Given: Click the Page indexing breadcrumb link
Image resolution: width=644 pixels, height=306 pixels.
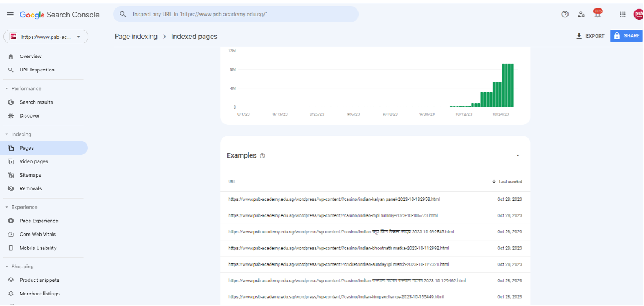Looking at the screenshot, I should 136,37.
